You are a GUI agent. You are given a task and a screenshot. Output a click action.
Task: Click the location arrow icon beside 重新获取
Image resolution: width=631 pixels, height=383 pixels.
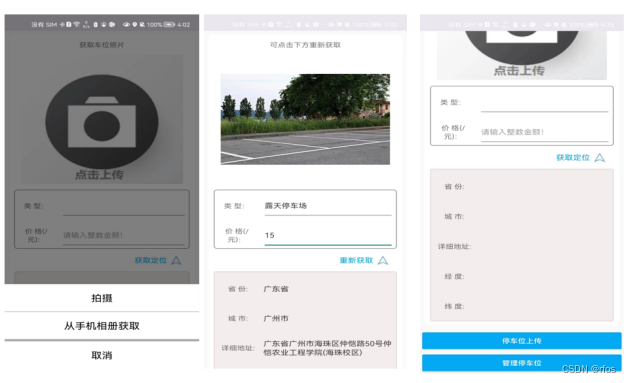coord(383,260)
